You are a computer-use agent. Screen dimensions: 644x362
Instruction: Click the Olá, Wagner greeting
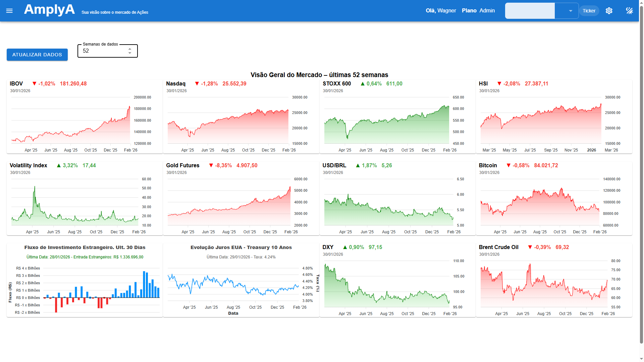[x=441, y=11]
